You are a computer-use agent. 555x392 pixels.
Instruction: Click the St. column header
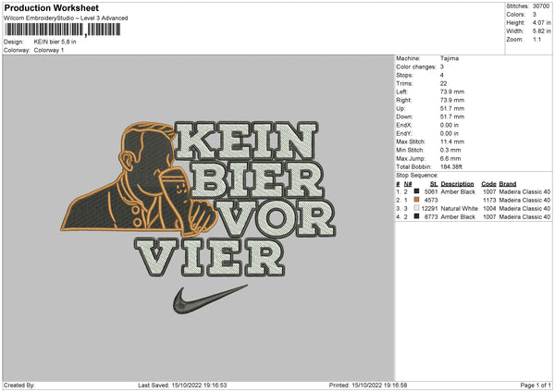pos(434,184)
